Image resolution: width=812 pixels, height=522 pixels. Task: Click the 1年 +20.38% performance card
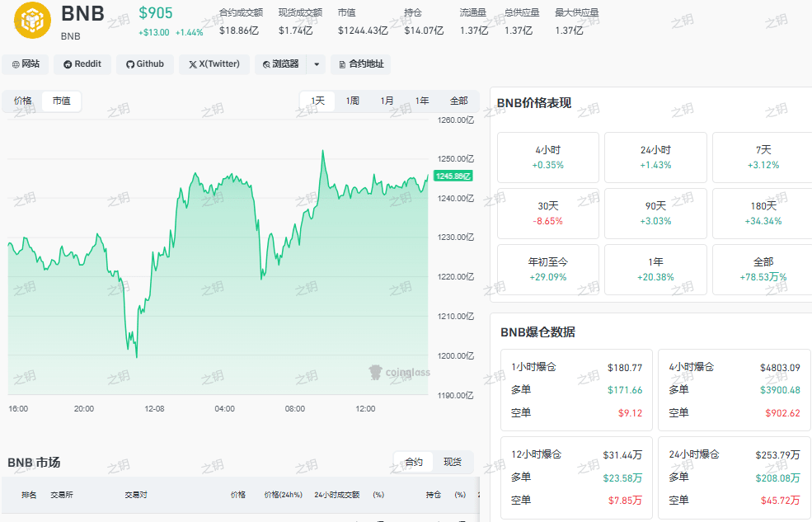(x=655, y=270)
